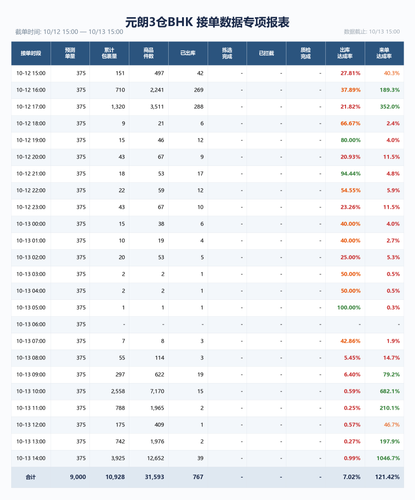Click the 已出库 column header
This screenshot has height=500, width=415.
click(x=188, y=53)
